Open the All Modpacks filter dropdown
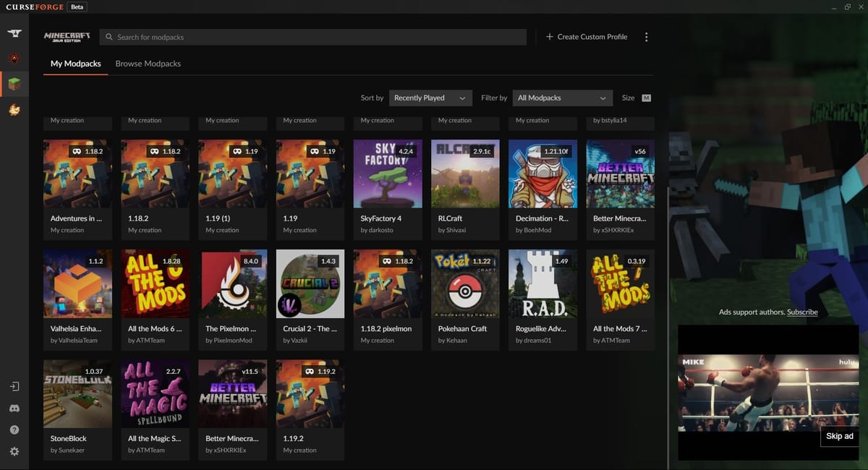This screenshot has width=868, height=470. tap(562, 98)
